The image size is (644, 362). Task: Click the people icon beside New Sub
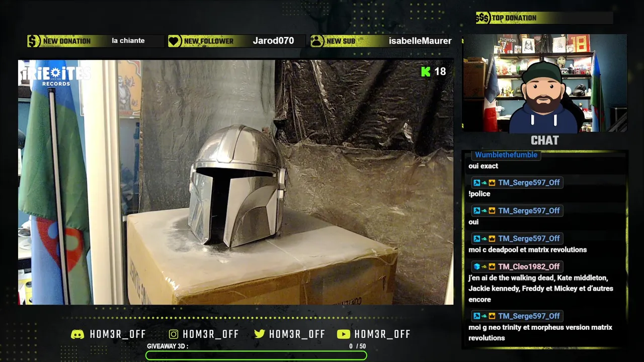[x=317, y=41]
